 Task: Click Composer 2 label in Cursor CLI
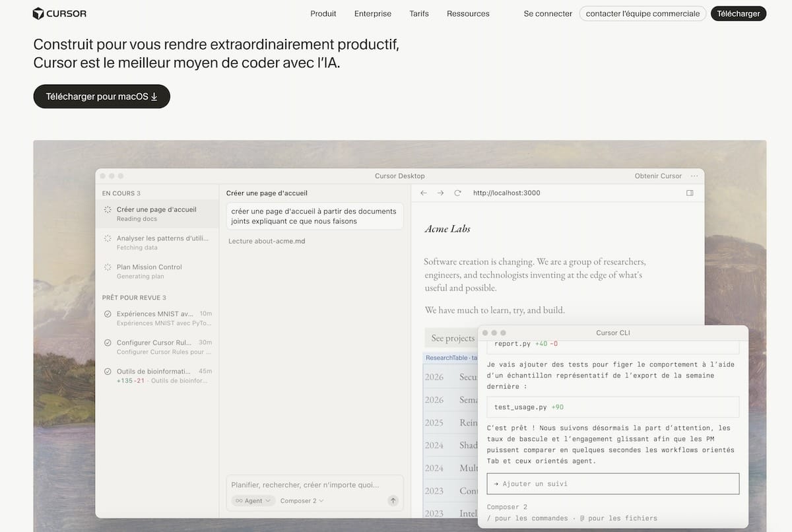(507, 507)
